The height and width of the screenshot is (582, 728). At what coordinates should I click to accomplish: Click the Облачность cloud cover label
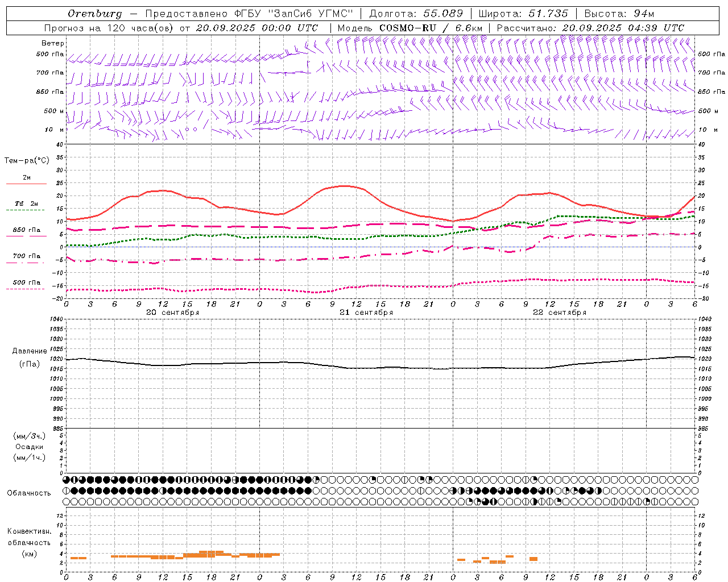pos(29,493)
